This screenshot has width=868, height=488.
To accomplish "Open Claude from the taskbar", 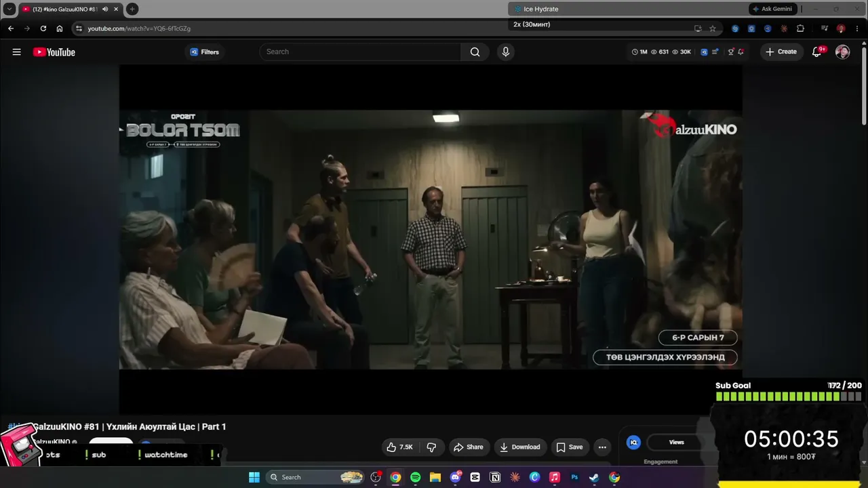I will tap(515, 477).
